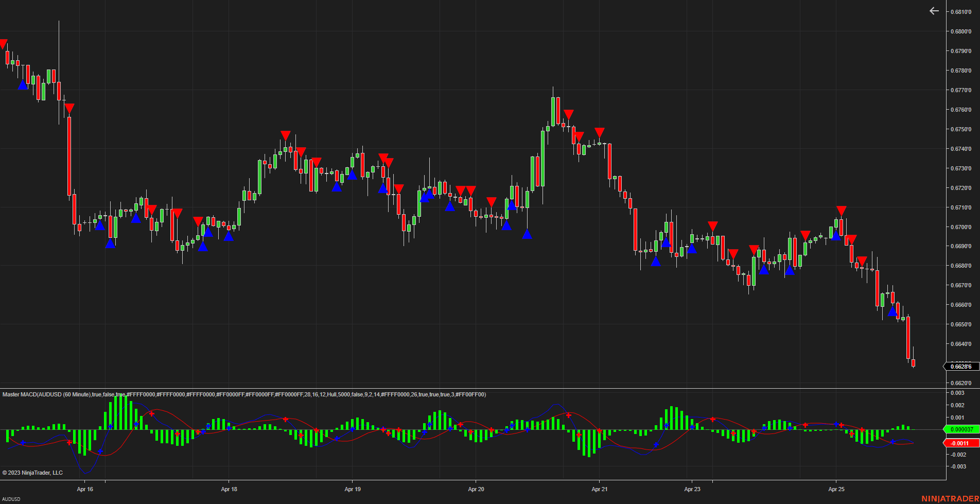
Task: Click the -0.003 label on MACD axis
Action: pyautogui.click(x=957, y=466)
